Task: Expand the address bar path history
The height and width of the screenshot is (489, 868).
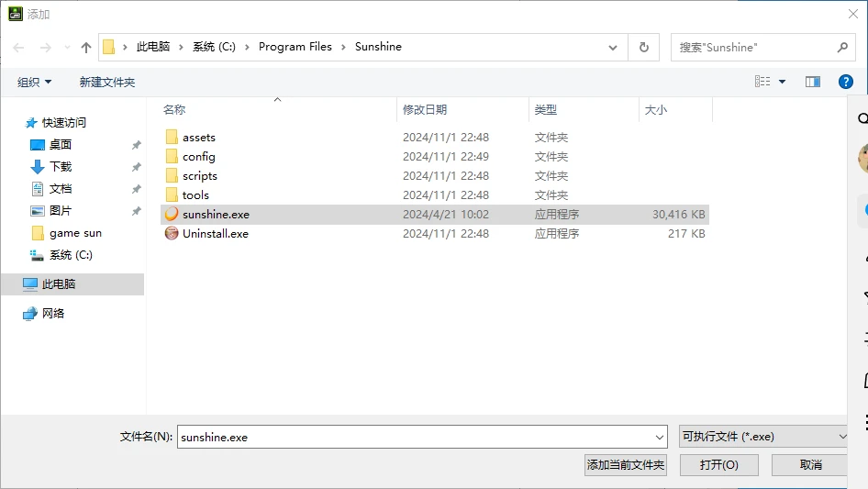Action: pyautogui.click(x=613, y=47)
